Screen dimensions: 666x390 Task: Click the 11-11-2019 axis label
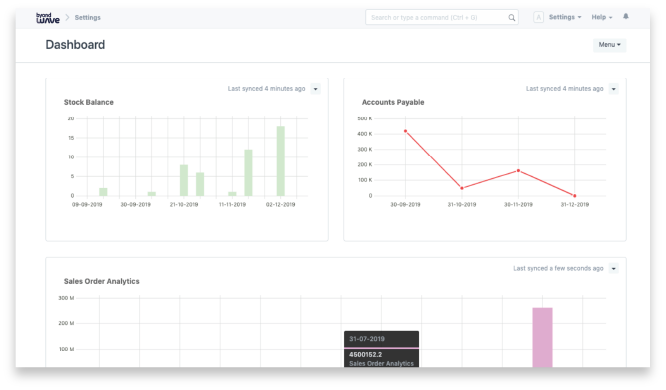coord(232,205)
